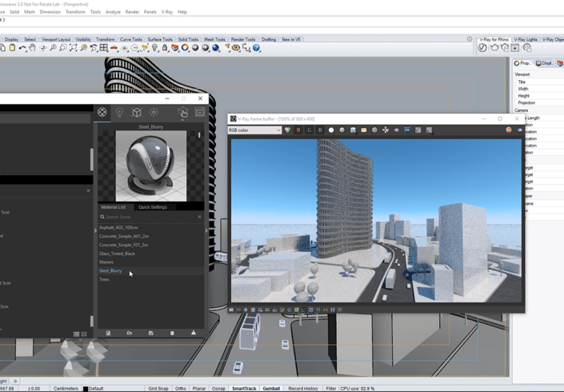This screenshot has width=564, height=392.
Task: Switch to the Render Tools toolbar tab
Action: pyautogui.click(x=243, y=39)
